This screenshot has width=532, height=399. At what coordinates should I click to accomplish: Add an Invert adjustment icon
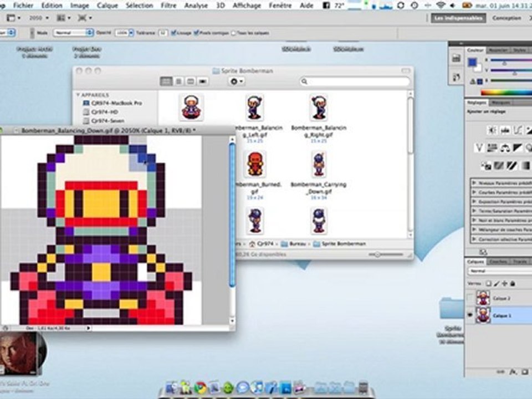[486, 166]
